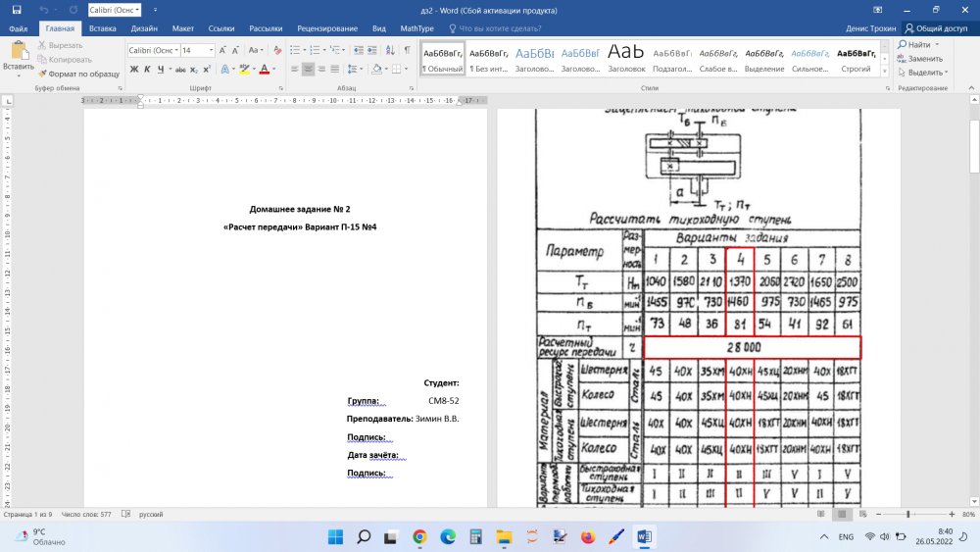
Task: Center-align the paragraph text
Action: coord(308,69)
